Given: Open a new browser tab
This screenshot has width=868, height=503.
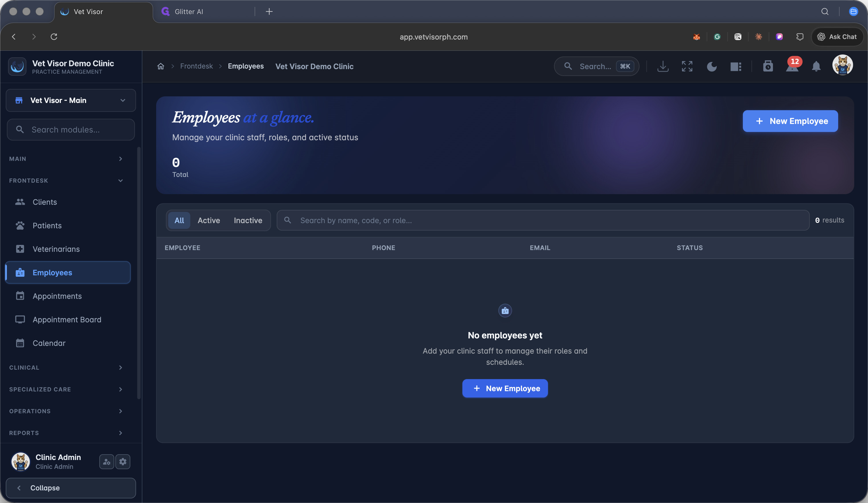Looking at the screenshot, I should 269,12.
